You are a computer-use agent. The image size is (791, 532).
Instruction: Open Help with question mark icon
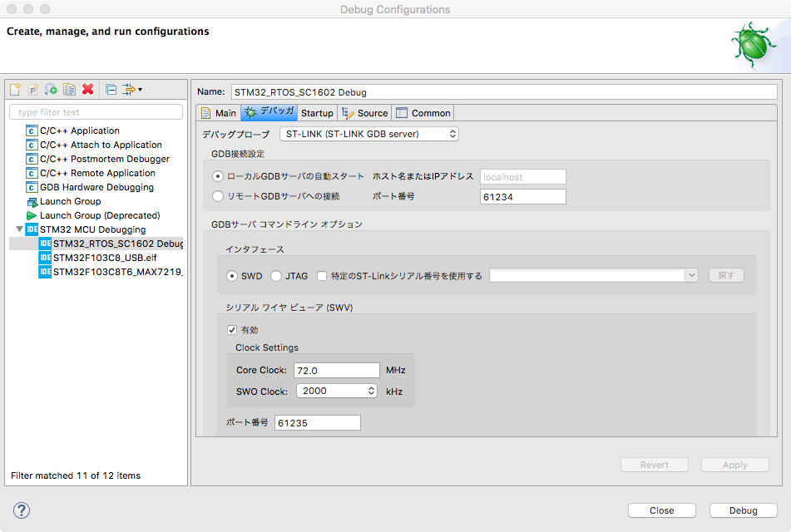pos(21,510)
